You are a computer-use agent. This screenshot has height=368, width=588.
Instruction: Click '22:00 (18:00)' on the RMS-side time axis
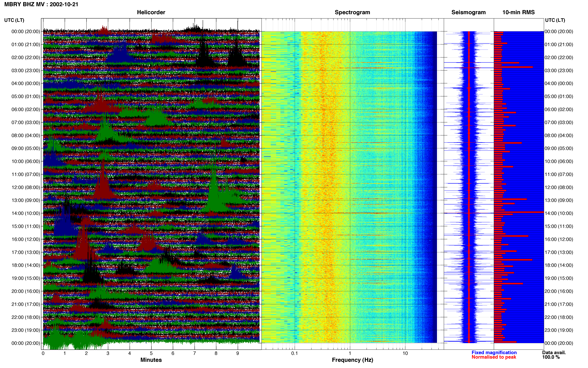click(559, 317)
